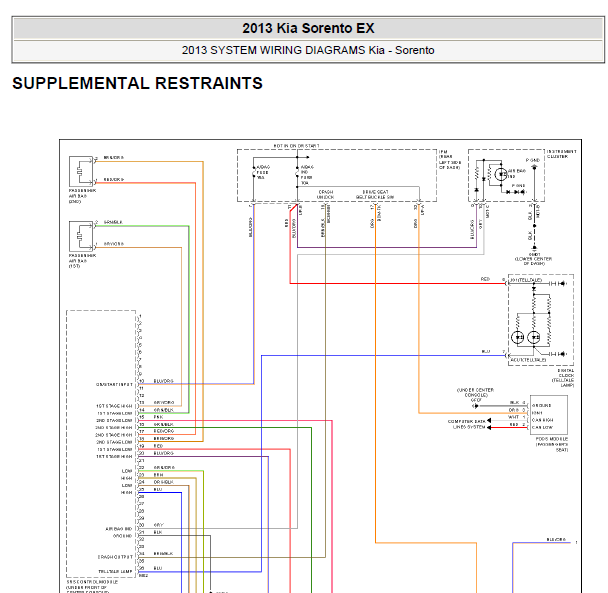The width and height of the screenshot is (608, 593).
Task: Click the A/BAG IND FUSE 10A label
Action: click(307, 175)
